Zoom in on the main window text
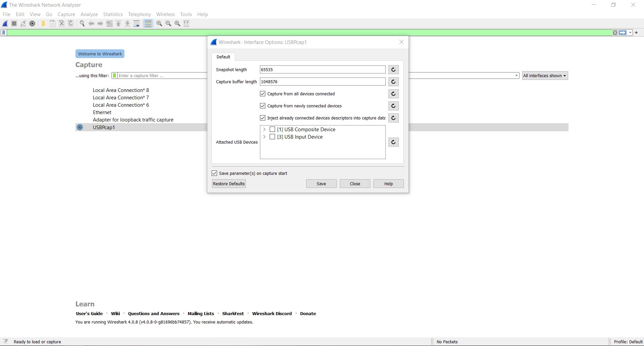 [x=159, y=23]
